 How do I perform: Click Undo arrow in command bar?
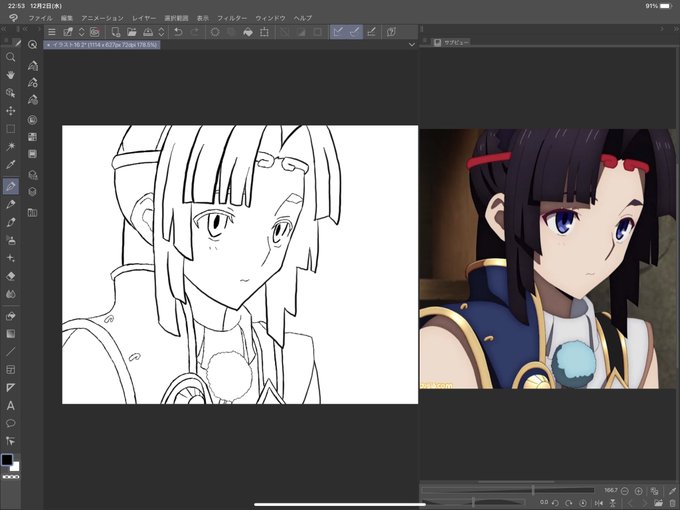coord(178,32)
